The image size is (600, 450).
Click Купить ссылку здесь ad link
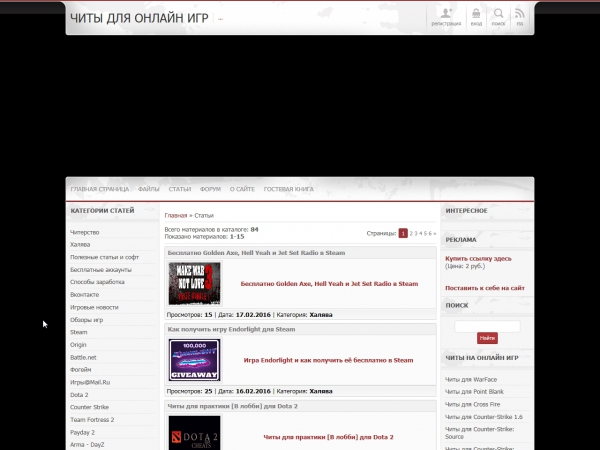(478, 259)
